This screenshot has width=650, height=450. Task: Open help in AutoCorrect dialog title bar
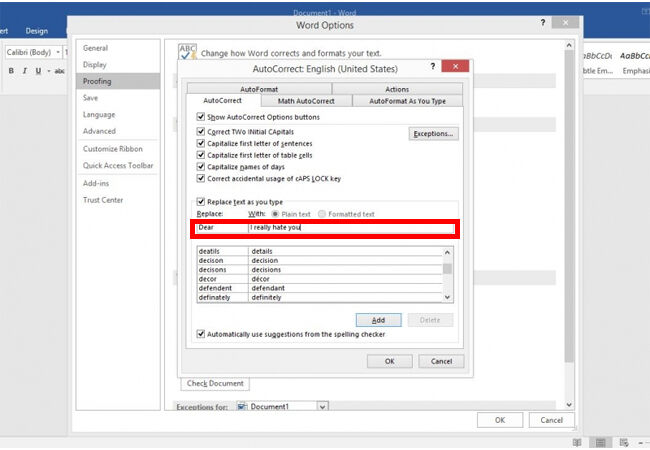coord(432,66)
